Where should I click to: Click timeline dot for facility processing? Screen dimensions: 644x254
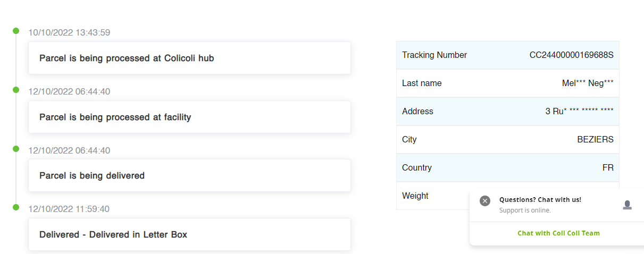coord(16,90)
